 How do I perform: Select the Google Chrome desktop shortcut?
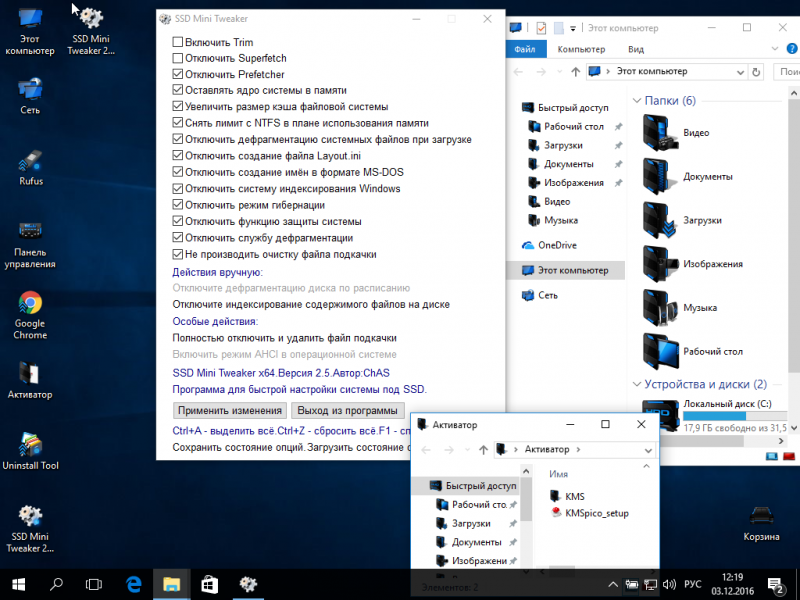tap(30, 315)
